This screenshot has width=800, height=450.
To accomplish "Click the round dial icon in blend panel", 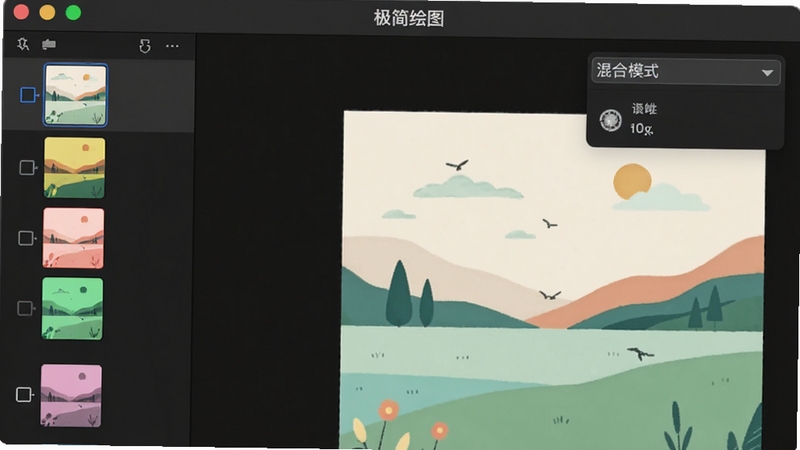I will click(x=610, y=120).
